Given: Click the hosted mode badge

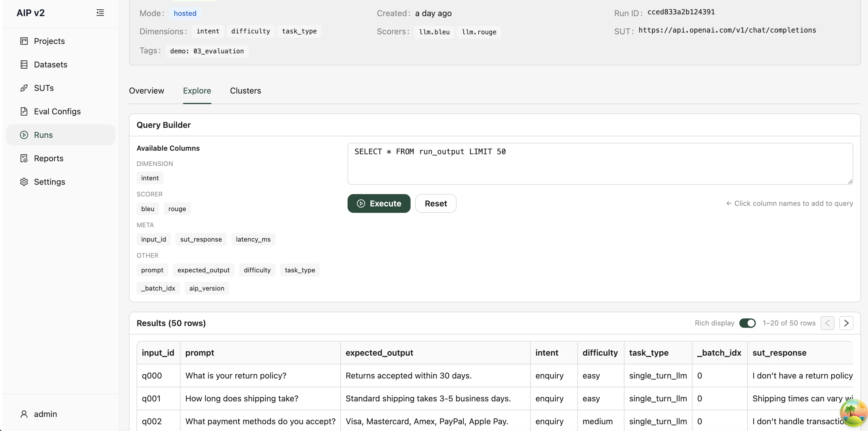Looking at the screenshot, I should pos(185,13).
